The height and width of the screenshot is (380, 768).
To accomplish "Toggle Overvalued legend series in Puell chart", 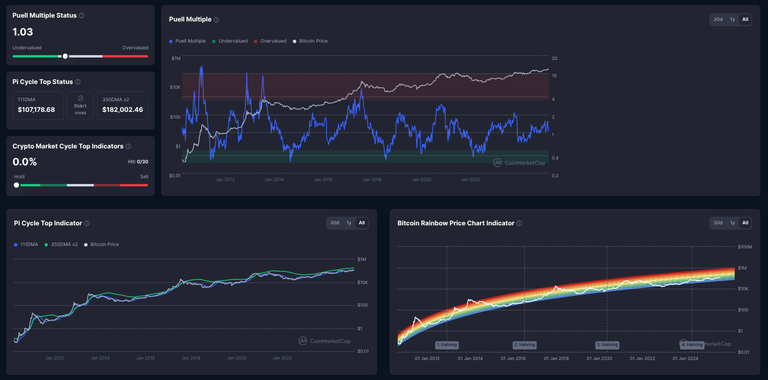I will [270, 41].
